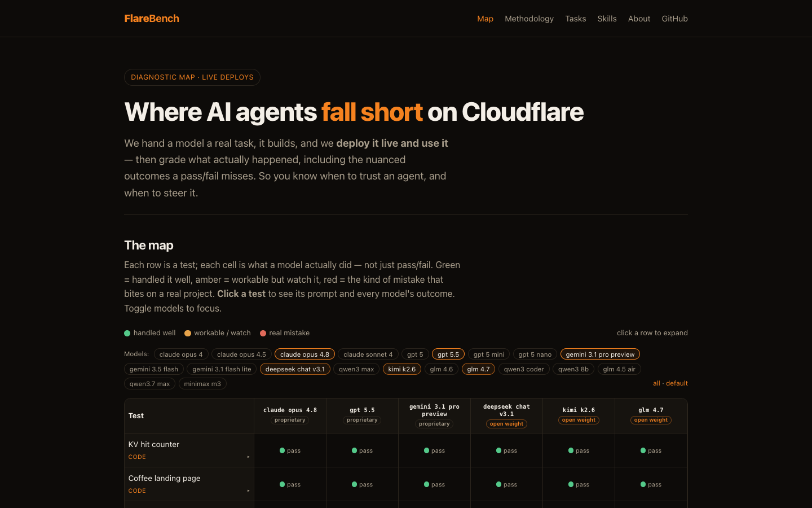This screenshot has width=812, height=508.
Task: Click the CODE tag under Coffee landing page
Action: pyautogui.click(x=137, y=491)
